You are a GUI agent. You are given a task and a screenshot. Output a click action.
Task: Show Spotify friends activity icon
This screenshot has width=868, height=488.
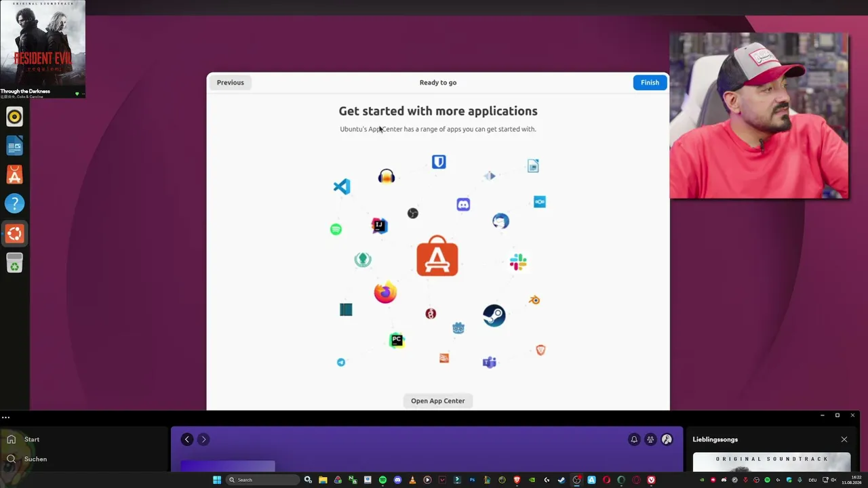click(x=650, y=439)
